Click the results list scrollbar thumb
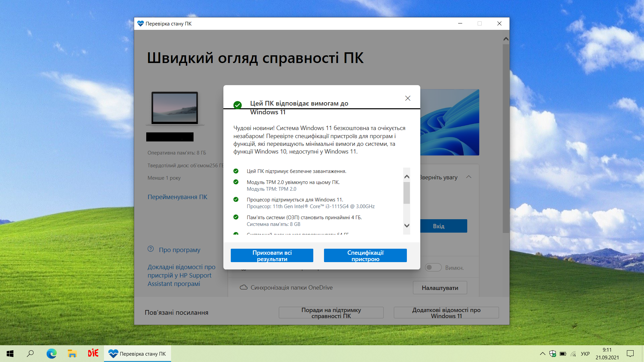The height and width of the screenshot is (362, 644). coord(407,193)
